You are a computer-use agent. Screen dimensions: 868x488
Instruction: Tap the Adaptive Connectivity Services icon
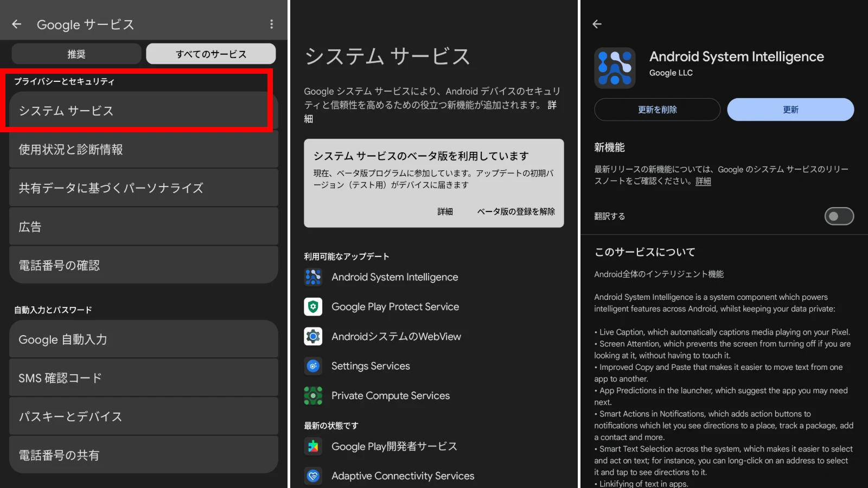coord(313,476)
